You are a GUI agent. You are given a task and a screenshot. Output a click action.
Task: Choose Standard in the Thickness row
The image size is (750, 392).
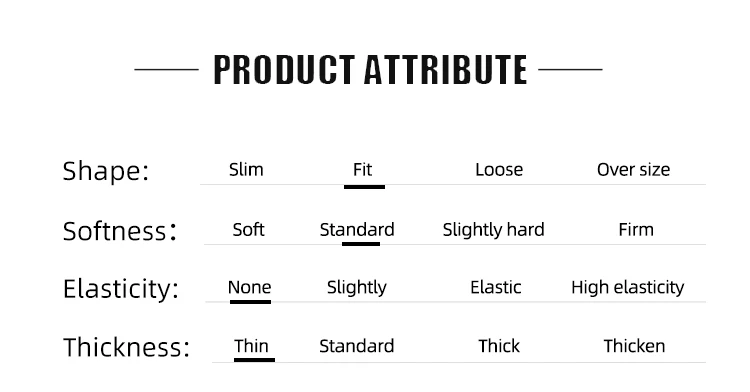coord(356,346)
